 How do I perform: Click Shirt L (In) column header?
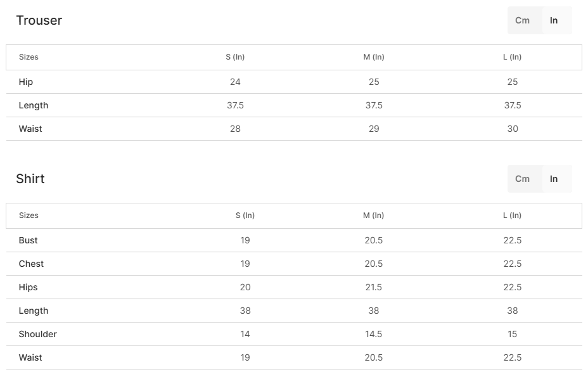513,215
